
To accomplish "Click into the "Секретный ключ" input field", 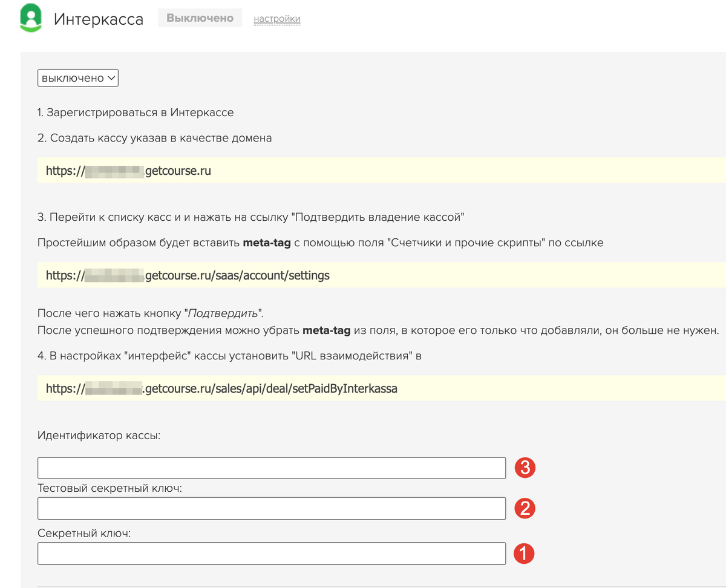I will tap(272, 554).
